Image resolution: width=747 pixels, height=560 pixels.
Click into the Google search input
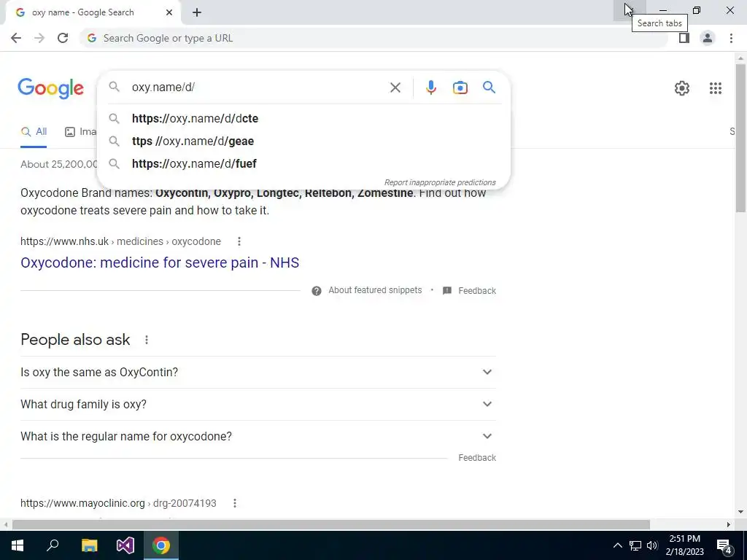[258, 87]
